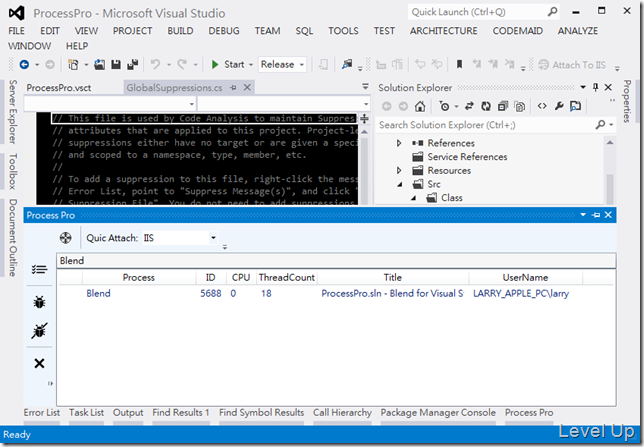This screenshot has width=644, height=447.
Task: Click the list options icon in Process Pro sidebar
Action: pos(39,270)
